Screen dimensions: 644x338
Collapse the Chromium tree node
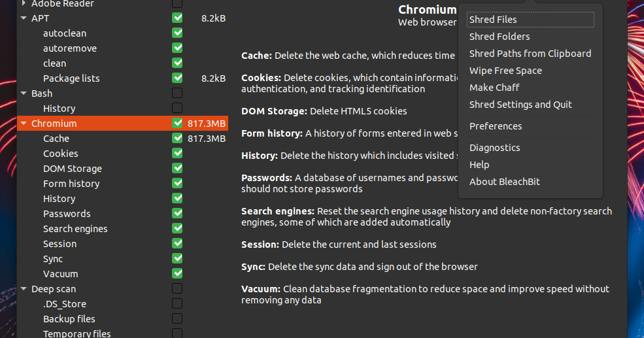click(24, 123)
